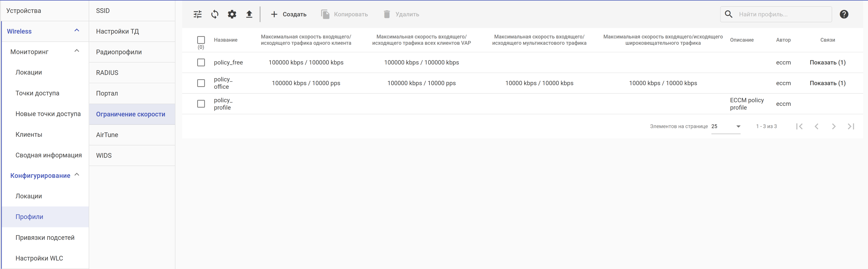Tick the policy_profile row checkbox
The image size is (868, 269).
point(201,104)
